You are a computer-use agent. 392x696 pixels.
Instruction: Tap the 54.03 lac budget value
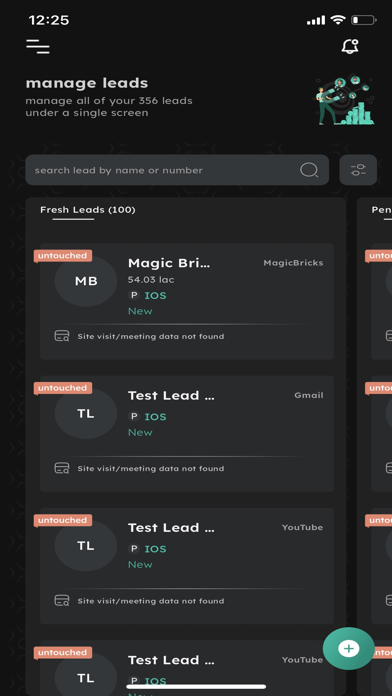click(x=151, y=280)
